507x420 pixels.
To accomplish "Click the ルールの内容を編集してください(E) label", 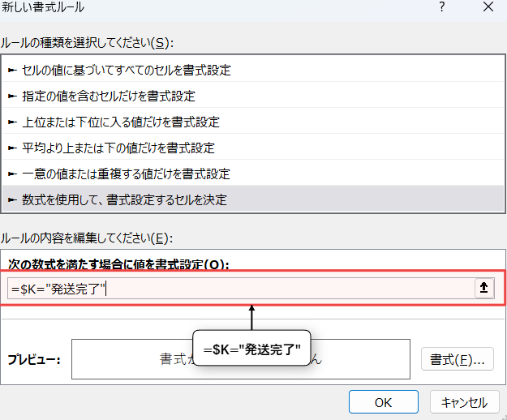I will coord(88,238).
